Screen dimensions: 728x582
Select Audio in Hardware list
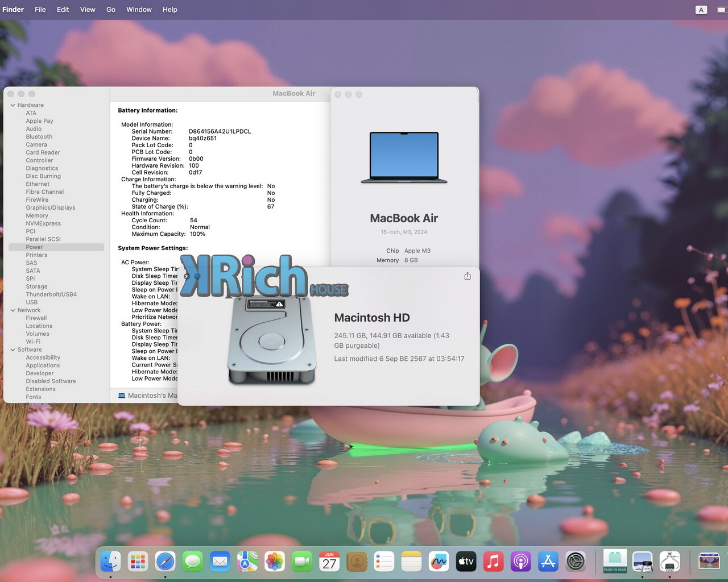pos(34,129)
